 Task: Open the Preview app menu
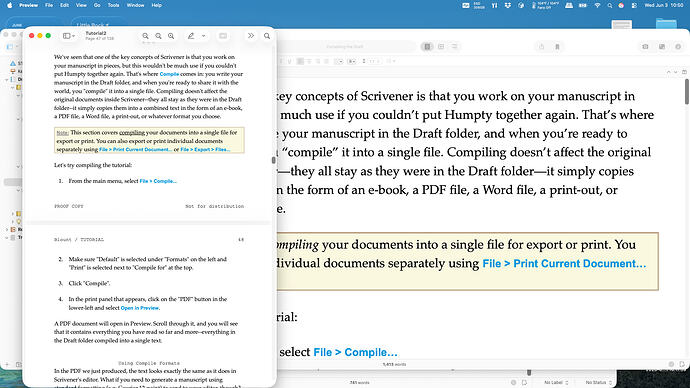point(29,5)
